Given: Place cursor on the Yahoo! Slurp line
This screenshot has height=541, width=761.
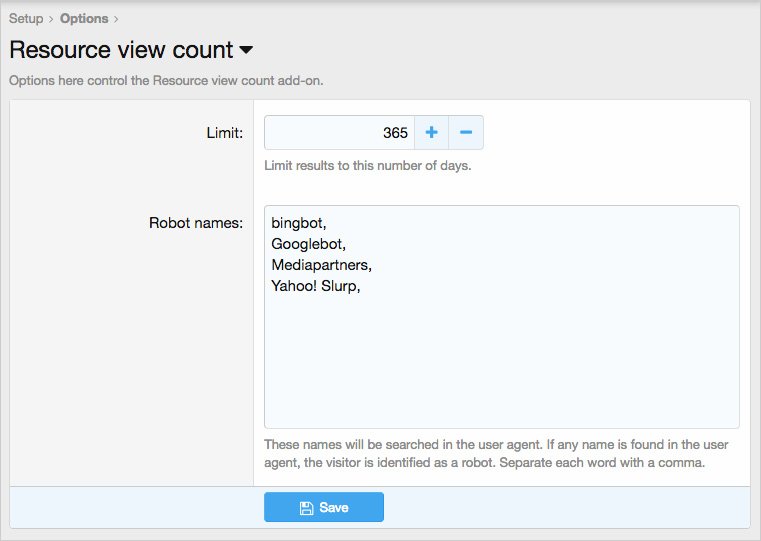Looking at the screenshot, I should tap(315, 286).
